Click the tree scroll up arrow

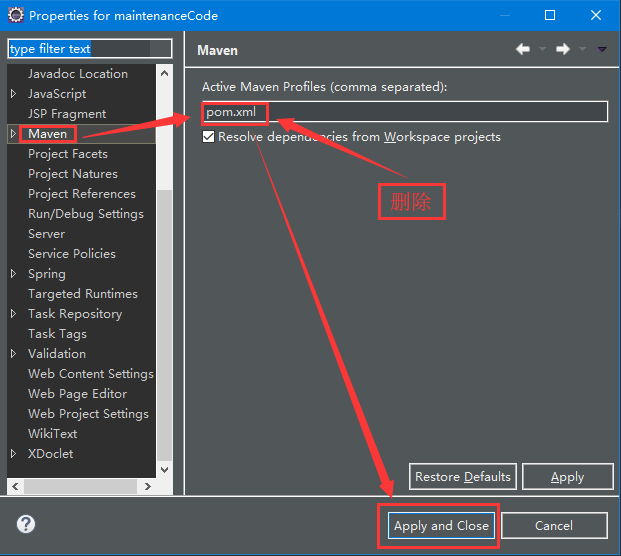[x=164, y=73]
